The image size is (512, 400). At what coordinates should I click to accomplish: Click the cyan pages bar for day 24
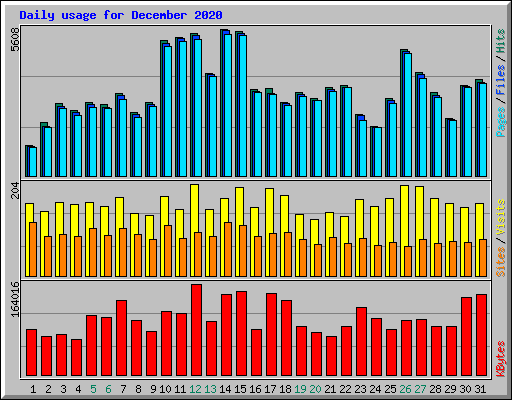(x=378, y=152)
